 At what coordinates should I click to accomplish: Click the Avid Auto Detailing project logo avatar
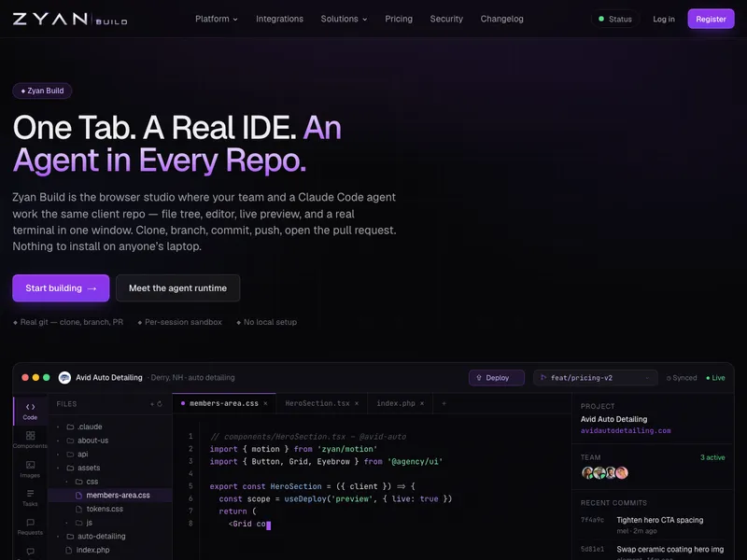(64, 378)
